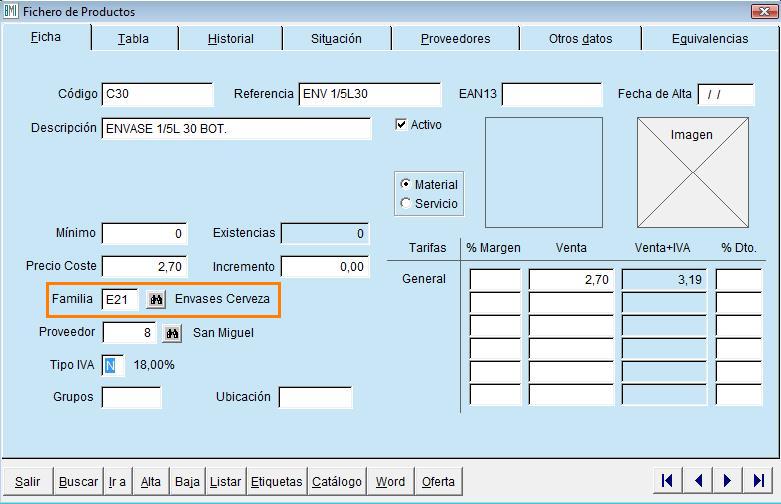Screen dimensions: 781x504
Task: Switch to the Tabla tab
Action: click(x=133, y=39)
